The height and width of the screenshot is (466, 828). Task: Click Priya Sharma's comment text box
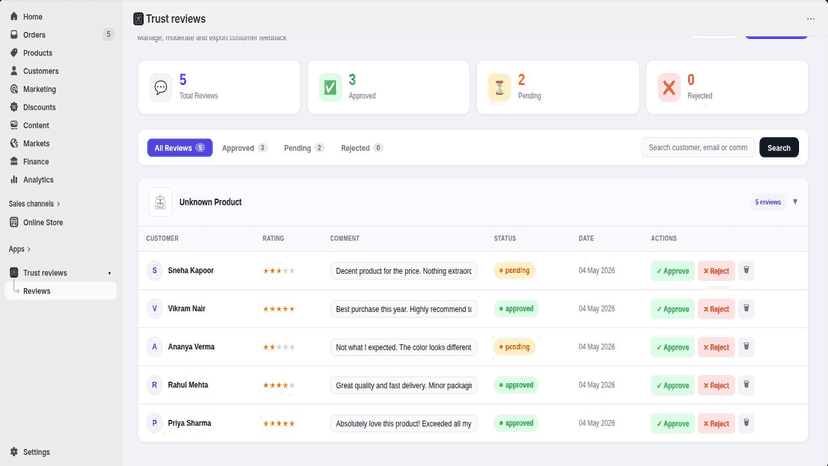tap(403, 423)
